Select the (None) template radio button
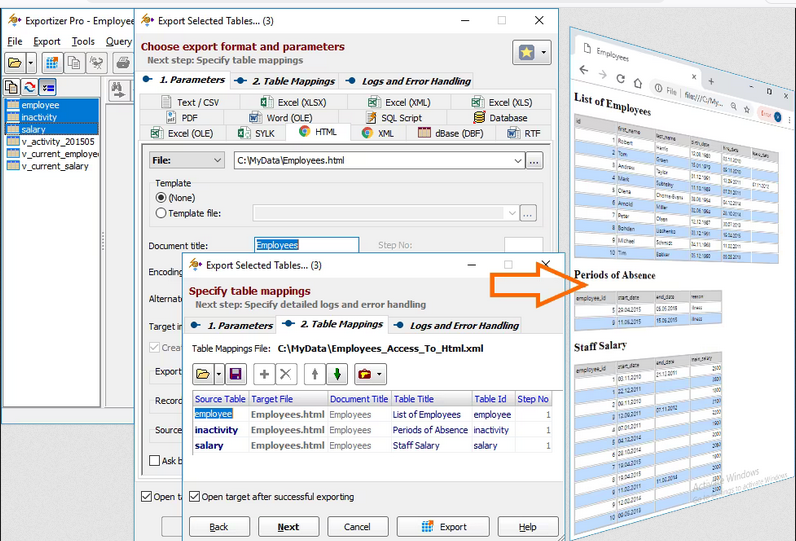796x541 pixels. click(161, 198)
